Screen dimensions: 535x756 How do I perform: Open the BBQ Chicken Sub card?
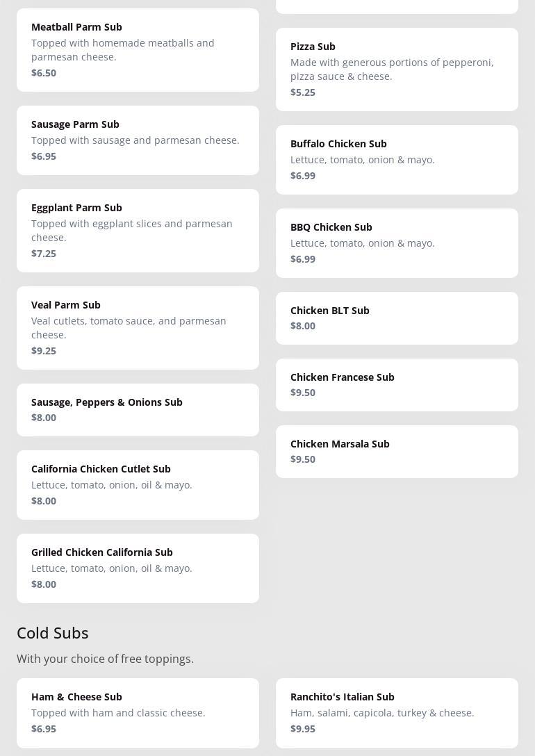397,243
